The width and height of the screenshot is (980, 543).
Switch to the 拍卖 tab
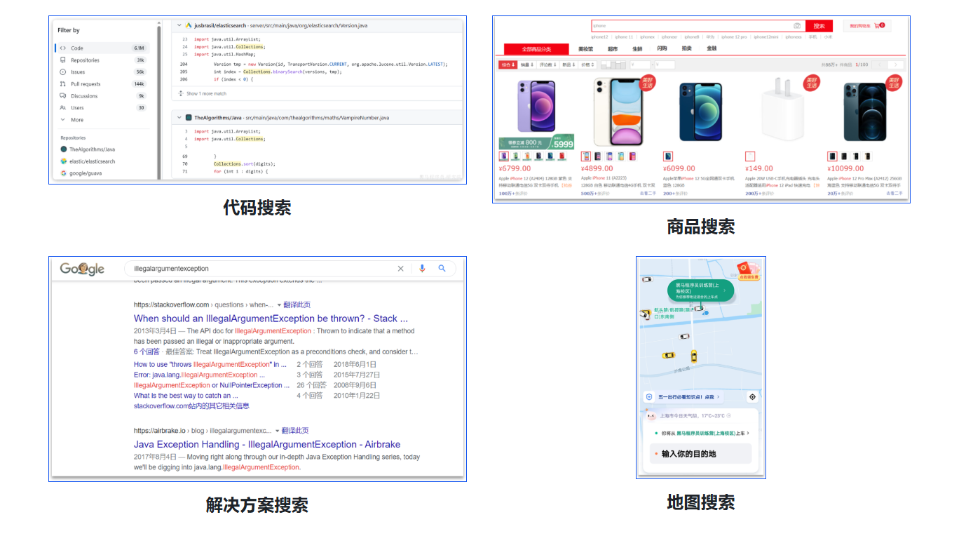tap(686, 49)
